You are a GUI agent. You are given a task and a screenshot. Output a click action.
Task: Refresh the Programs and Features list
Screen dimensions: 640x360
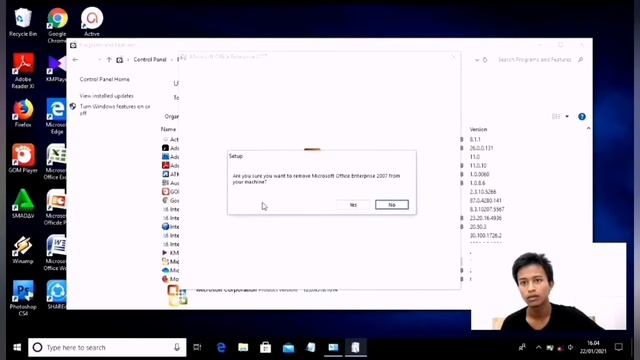point(485,60)
